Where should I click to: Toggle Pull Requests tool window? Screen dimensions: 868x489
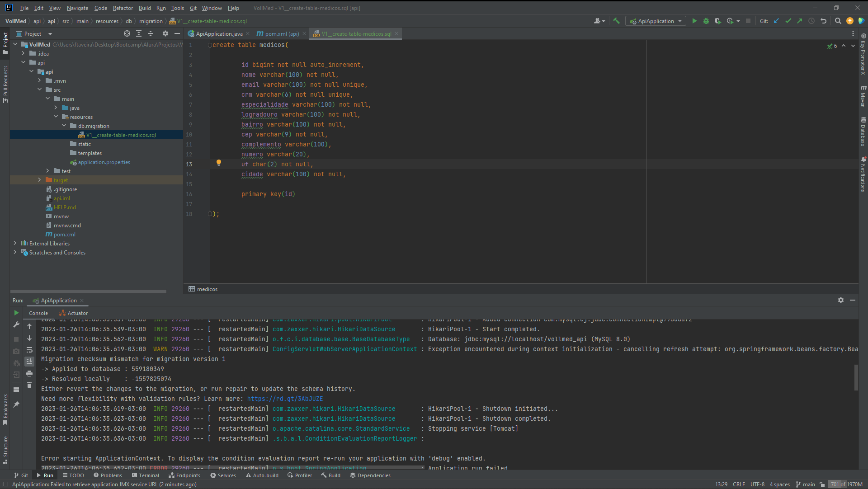pos(5,85)
